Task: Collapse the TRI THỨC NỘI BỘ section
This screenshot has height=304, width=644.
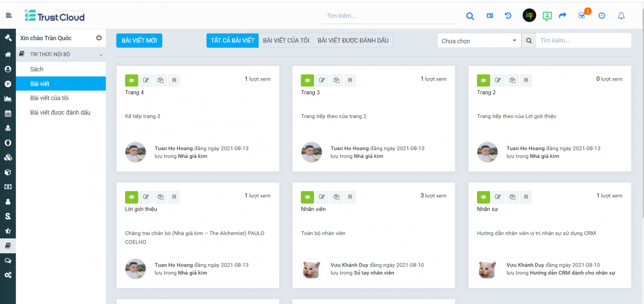Action: pos(101,55)
